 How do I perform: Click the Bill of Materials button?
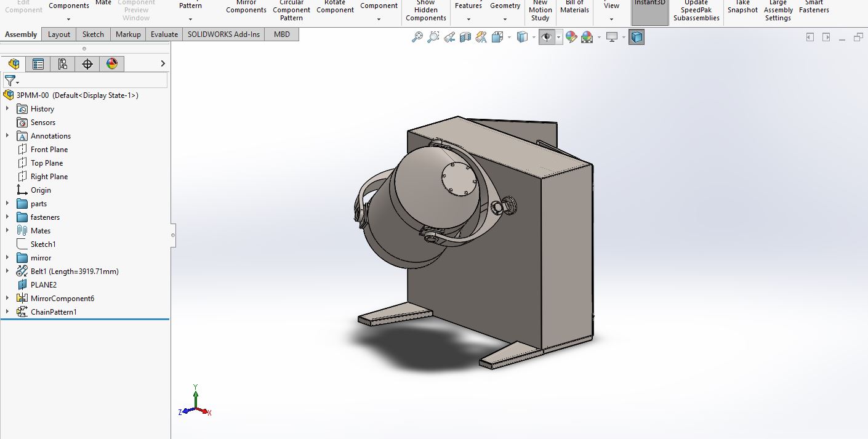point(575,10)
